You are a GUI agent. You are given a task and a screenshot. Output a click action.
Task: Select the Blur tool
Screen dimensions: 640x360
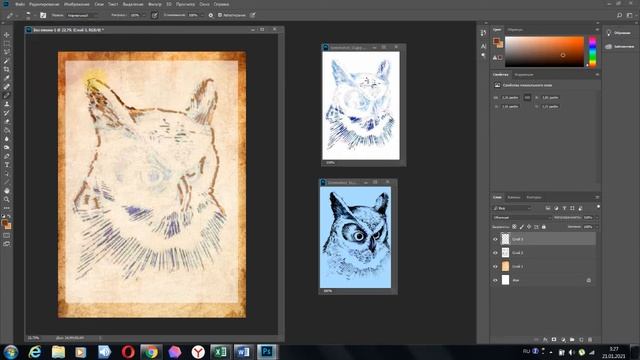pos(7,139)
